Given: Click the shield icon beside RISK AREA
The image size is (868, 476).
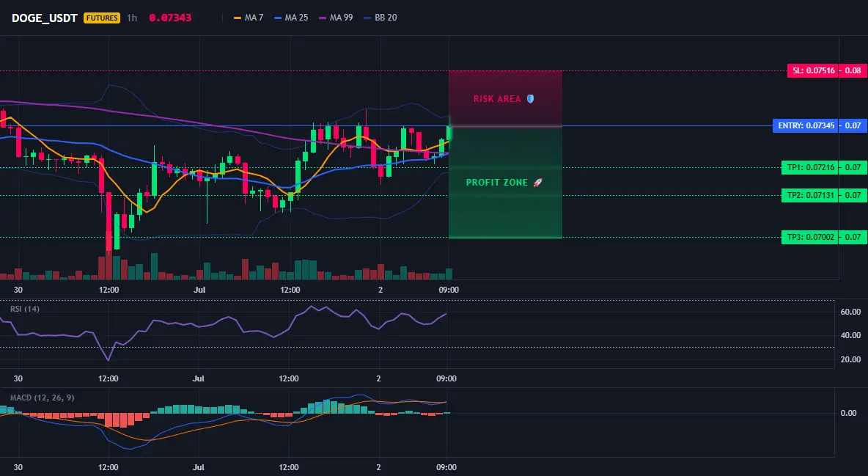Looking at the screenshot, I should pyautogui.click(x=530, y=98).
